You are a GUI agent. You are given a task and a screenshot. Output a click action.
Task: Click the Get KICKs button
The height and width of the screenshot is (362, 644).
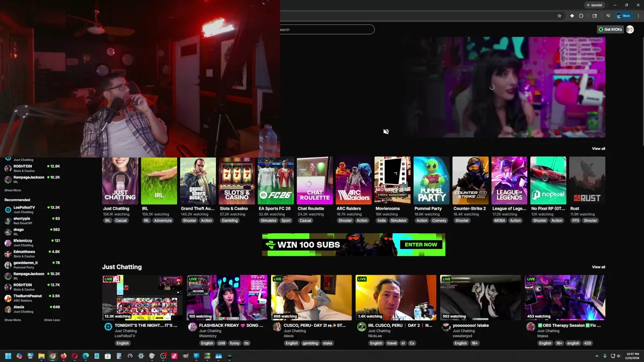610,29
